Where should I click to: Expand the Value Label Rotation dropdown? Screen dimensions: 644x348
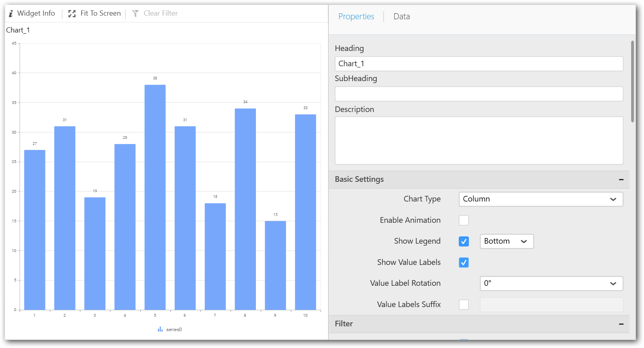tap(551, 283)
